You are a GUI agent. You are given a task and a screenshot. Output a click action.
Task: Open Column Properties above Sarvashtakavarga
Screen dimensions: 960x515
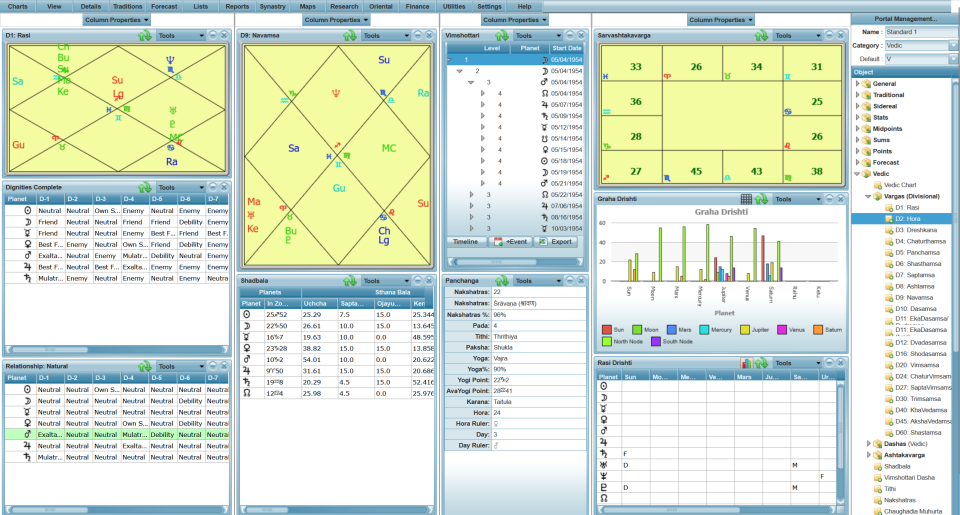pos(721,20)
